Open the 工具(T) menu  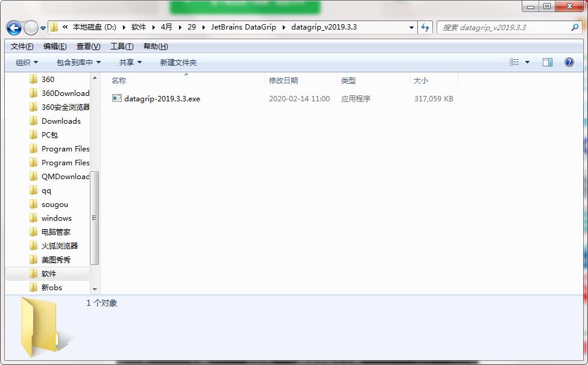pos(122,46)
